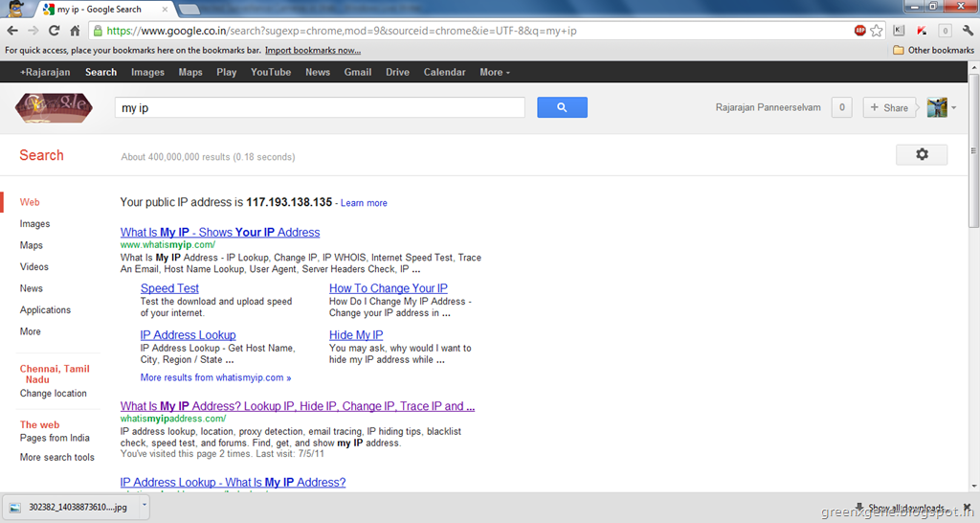Filter results by Maps in sidebar
This screenshot has height=523, width=980.
tap(32, 245)
